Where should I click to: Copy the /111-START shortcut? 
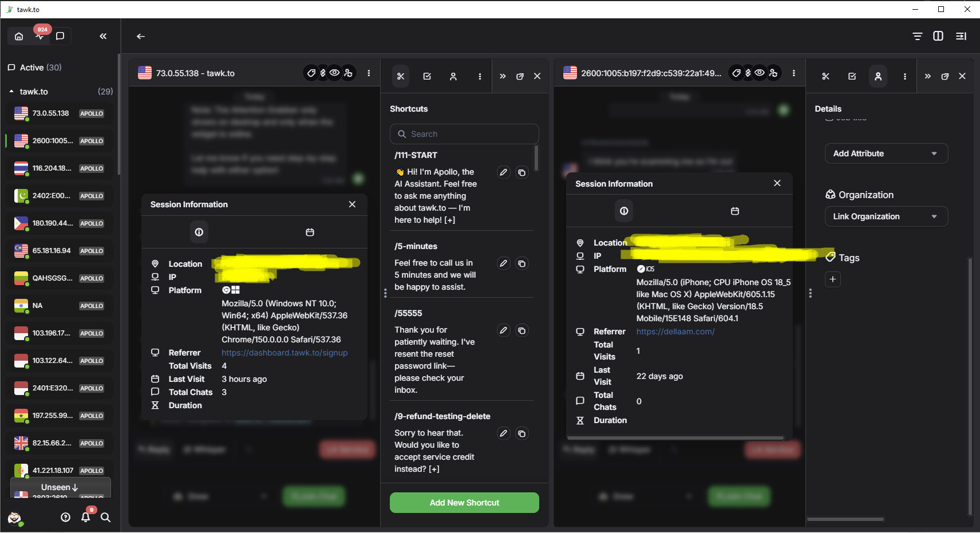click(x=521, y=172)
